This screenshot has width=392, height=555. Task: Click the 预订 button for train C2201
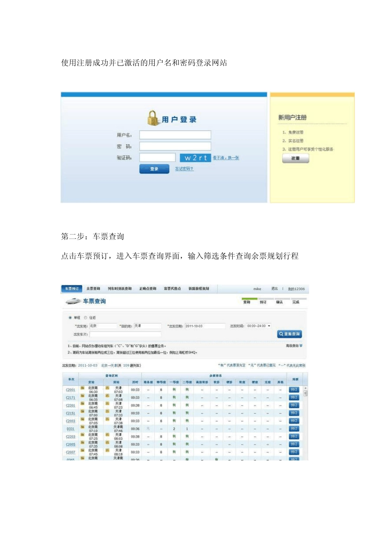click(x=294, y=405)
